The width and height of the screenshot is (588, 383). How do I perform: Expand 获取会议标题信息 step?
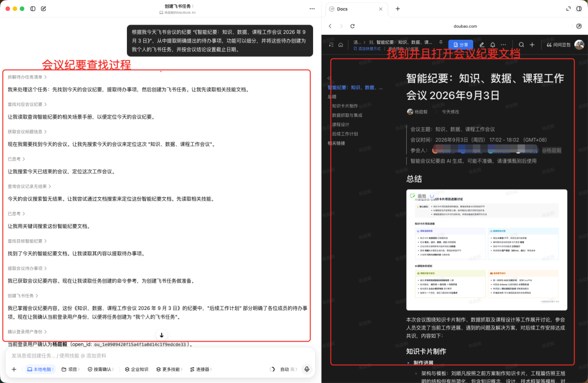tap(27, 132)
